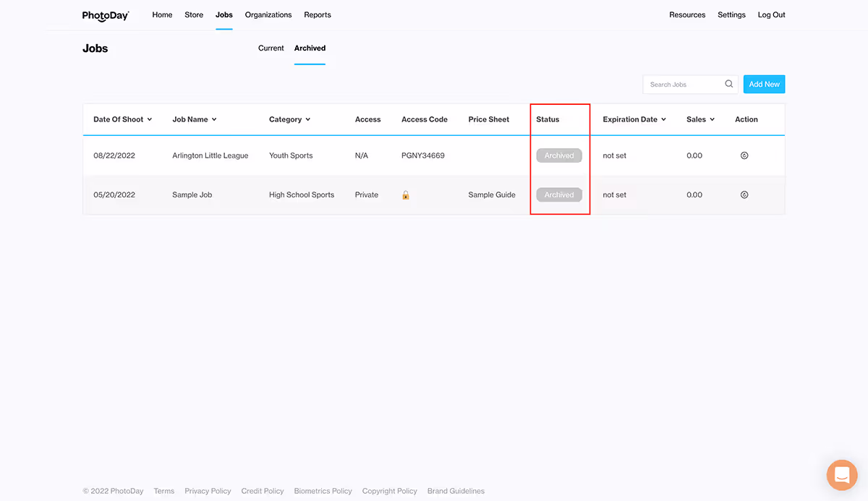Open the Resources menu item
Viewport: 868px width, 501px height.
(687, 14)
